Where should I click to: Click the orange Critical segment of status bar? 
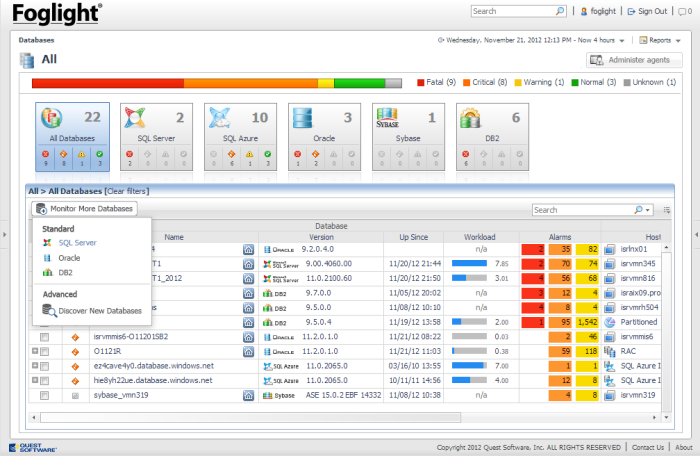coord(250,83)
